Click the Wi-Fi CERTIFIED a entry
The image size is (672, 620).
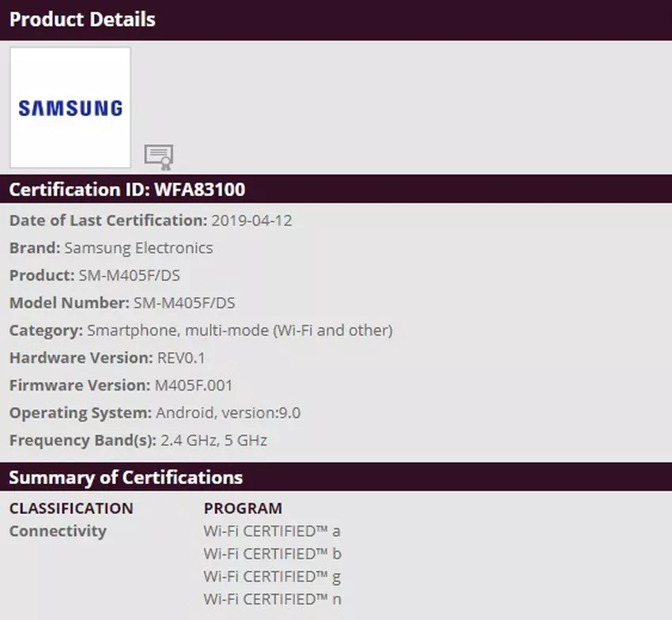tap(272, 531)
